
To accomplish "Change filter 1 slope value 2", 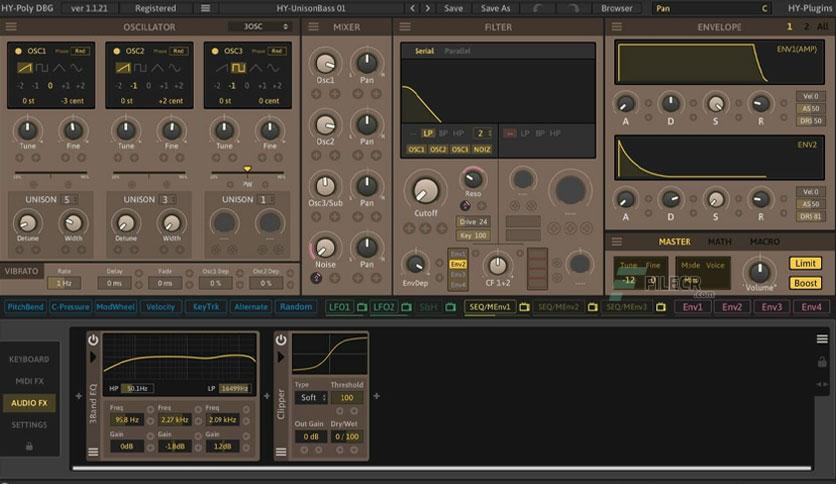I will point(484,133).
